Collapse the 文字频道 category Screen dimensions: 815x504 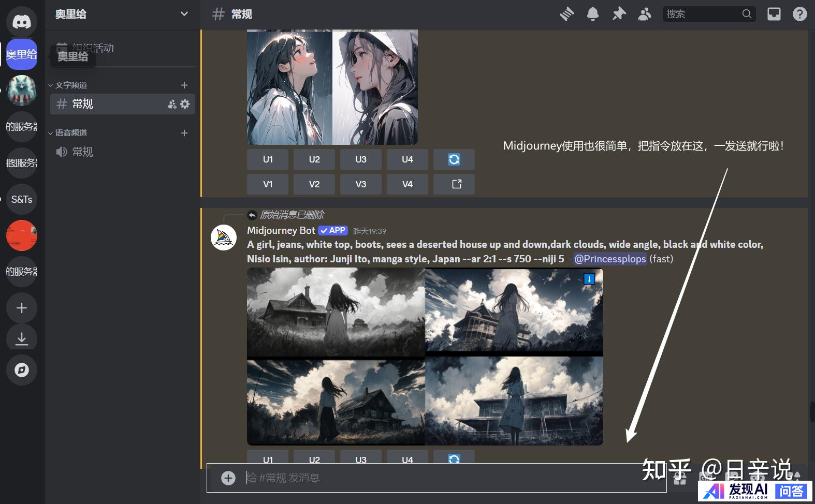click(x=68, y=85)
